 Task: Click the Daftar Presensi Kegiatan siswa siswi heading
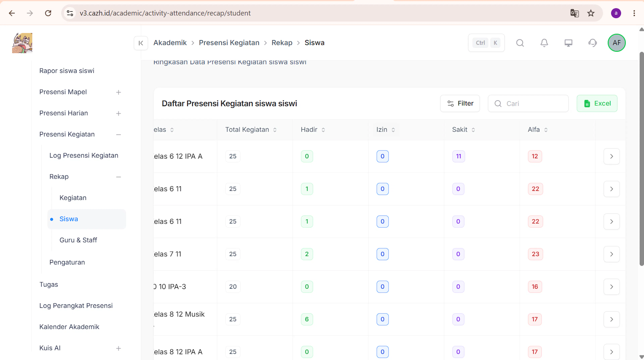(x=229, y=103)
